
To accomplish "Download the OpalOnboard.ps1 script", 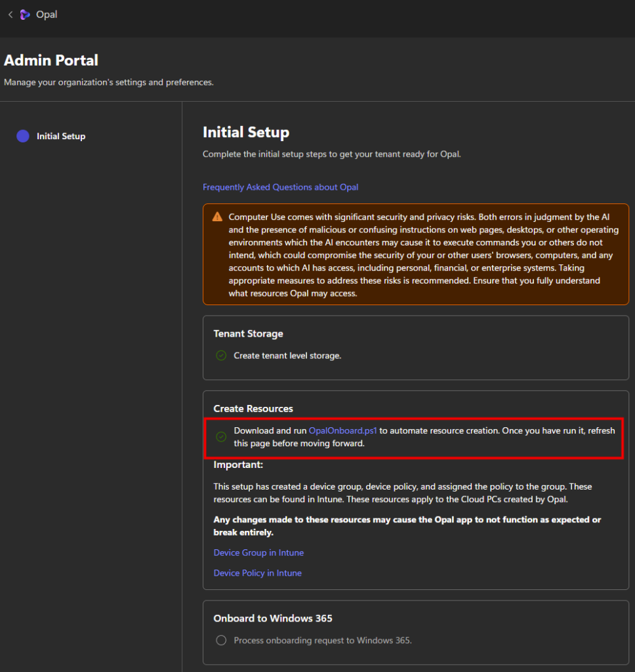I will tap(342, 431).
